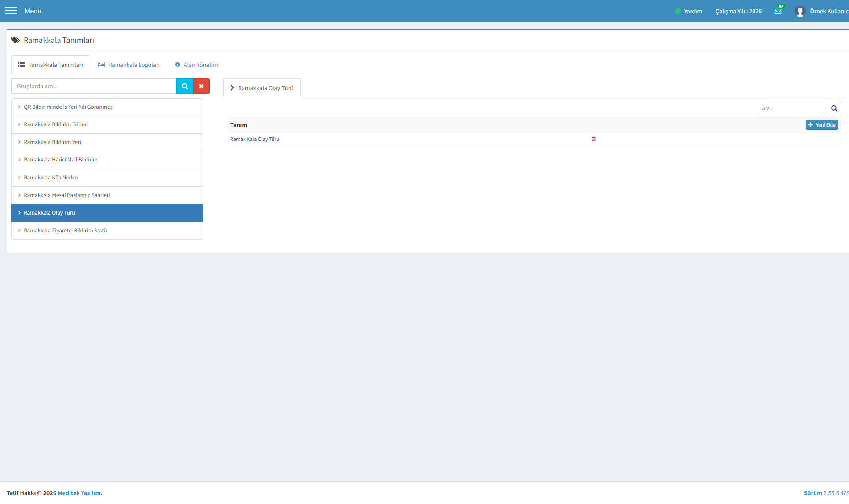This screenshot has width=849, height=504.
Task: Click the green Yardım help icon
Action: click(x=678, y=11)
